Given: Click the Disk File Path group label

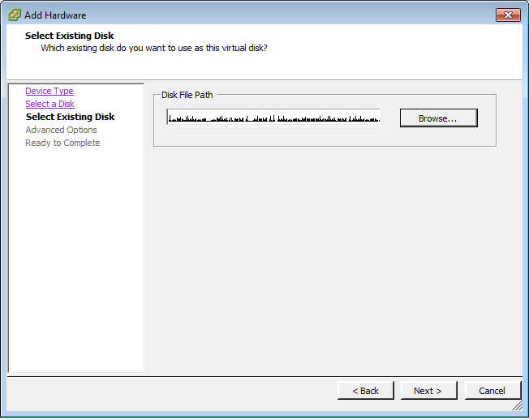Looking at the screenshot, I should point(187,95).
